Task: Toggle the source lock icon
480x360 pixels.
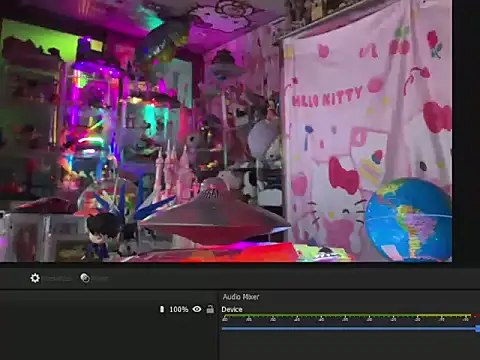Action: (x=210, y=309)
